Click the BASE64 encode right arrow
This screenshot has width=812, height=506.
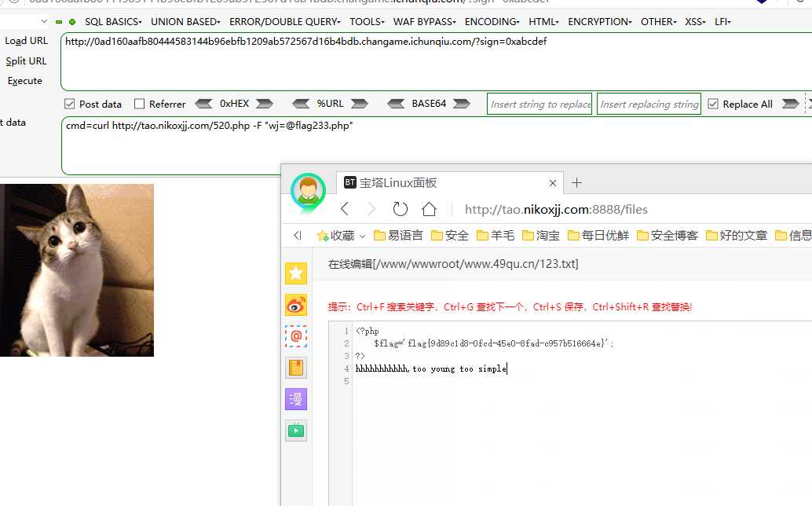coord(462,104)
